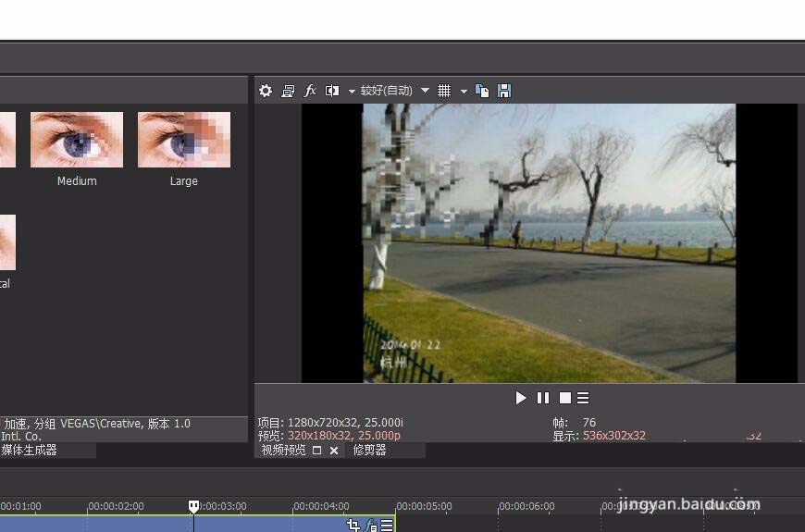Switch to 媒体生成器 tab

coord(29,451)
